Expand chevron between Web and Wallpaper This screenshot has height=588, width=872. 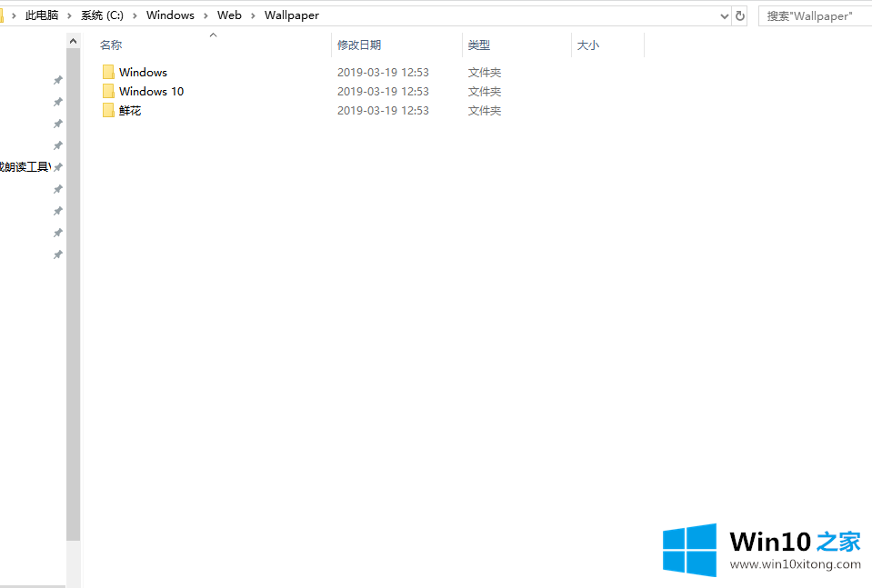253,15
